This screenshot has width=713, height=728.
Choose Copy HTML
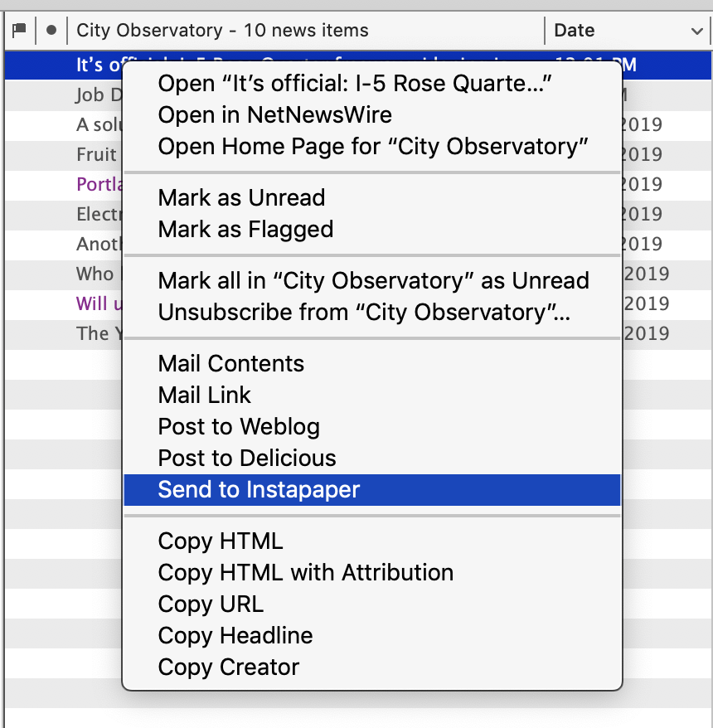(371, 541)
